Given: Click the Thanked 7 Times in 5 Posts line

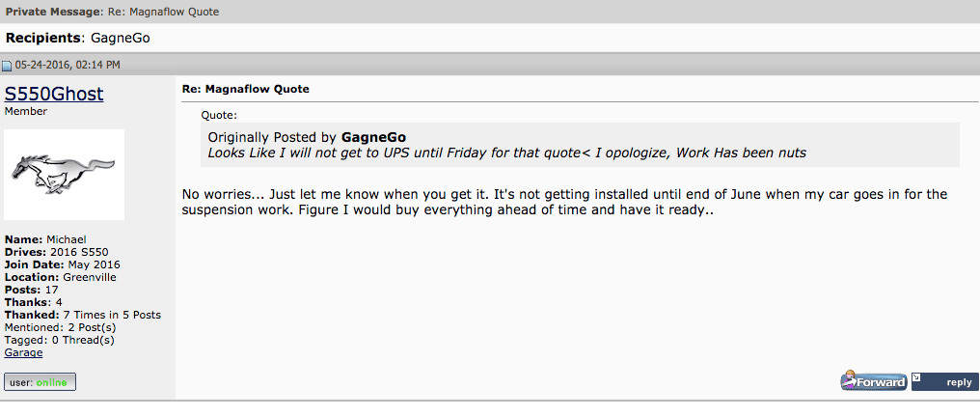Looking at the screenshot, I should (83, 315).
